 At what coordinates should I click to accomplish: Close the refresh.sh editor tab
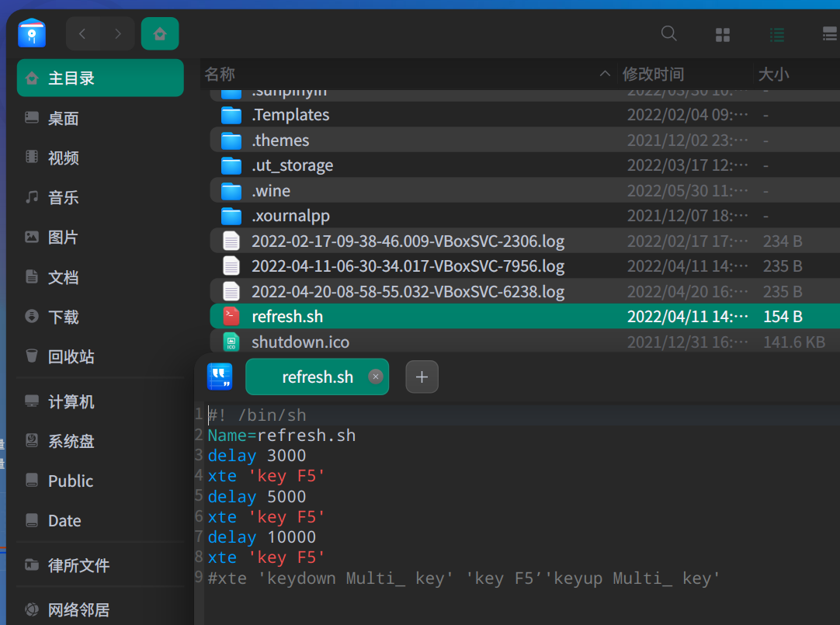(x=376, y=377)
